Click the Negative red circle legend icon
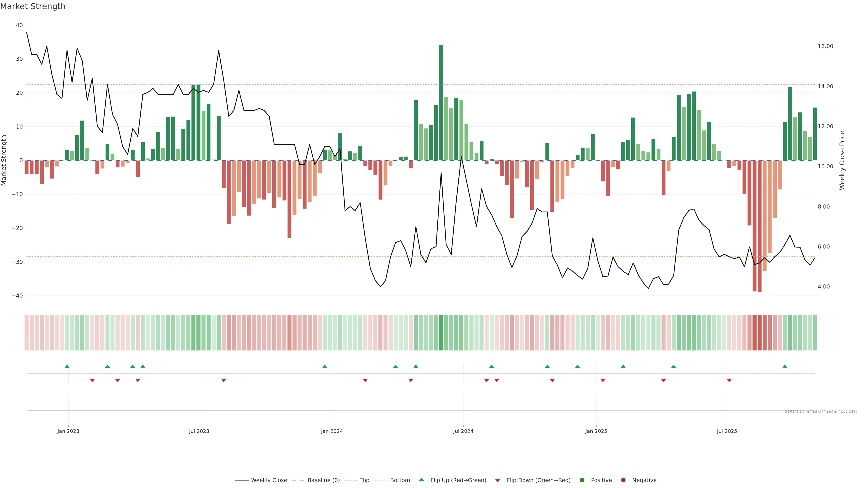868x488 pixels. (623, 480)
